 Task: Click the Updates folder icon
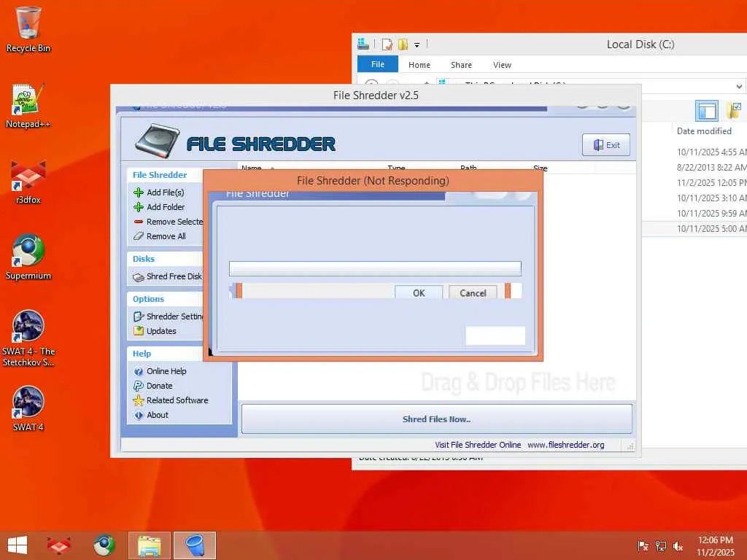(x=138, y=331)
